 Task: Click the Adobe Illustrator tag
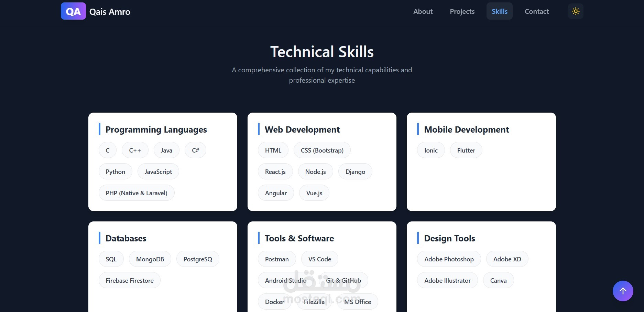(x=447, y=280)
